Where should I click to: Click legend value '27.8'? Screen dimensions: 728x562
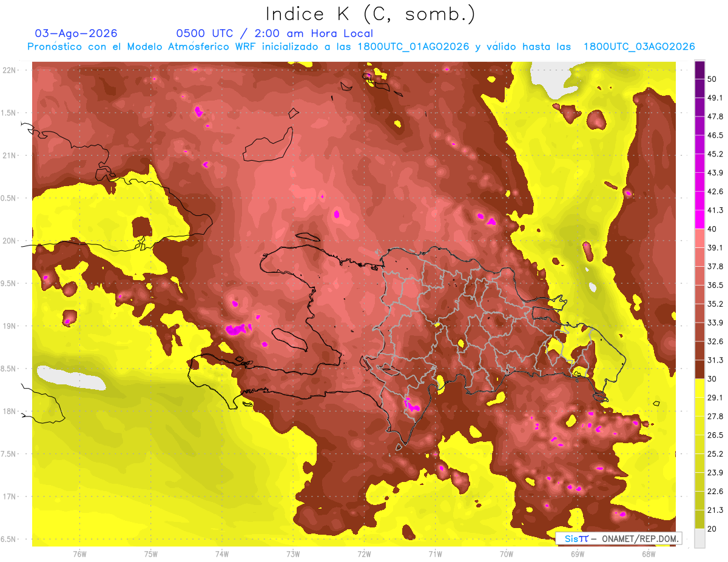pyautogui.click(x=715, y=416)
